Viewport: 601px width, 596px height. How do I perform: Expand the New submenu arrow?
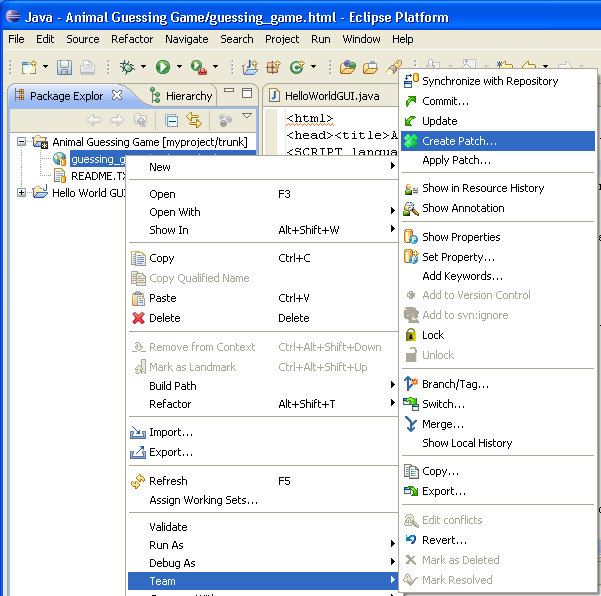pos(392,166)
